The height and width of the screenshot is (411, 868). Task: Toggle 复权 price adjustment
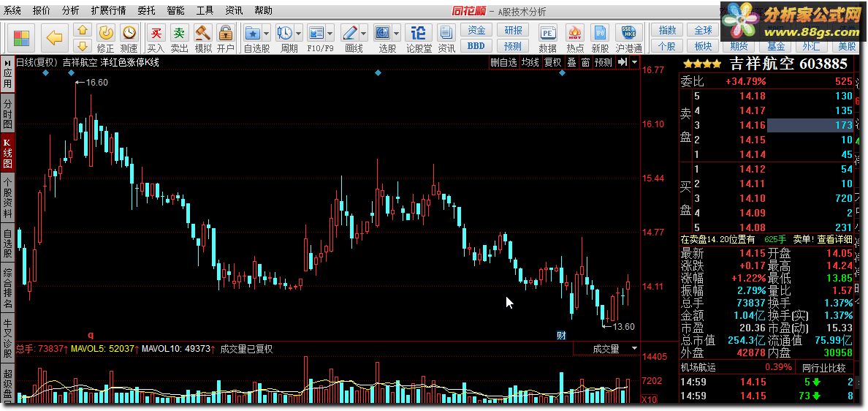coord(552,62)
